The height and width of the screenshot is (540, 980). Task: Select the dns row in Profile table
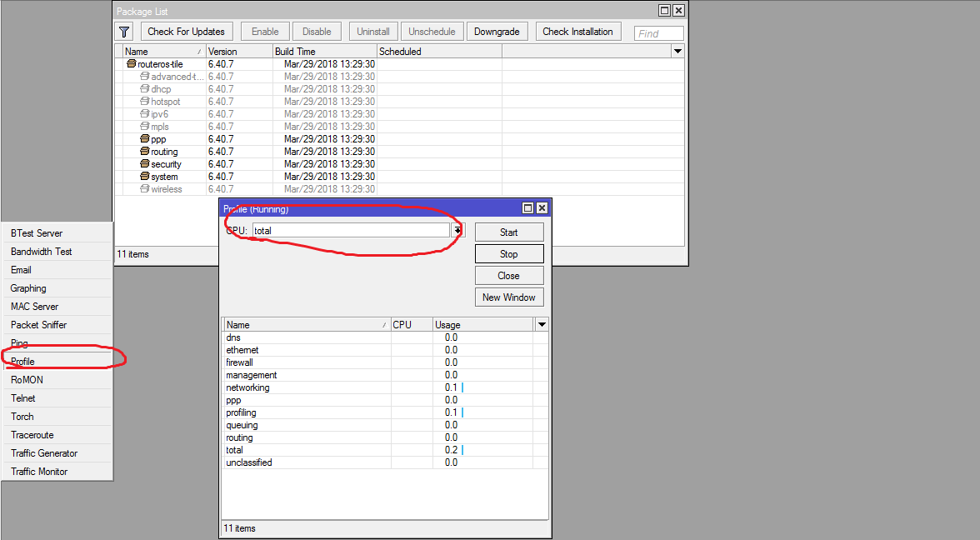click(385, 337)
